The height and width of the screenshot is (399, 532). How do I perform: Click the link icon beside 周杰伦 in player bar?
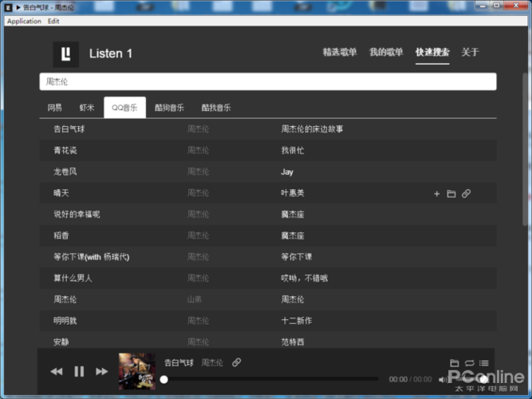(236, 362)
